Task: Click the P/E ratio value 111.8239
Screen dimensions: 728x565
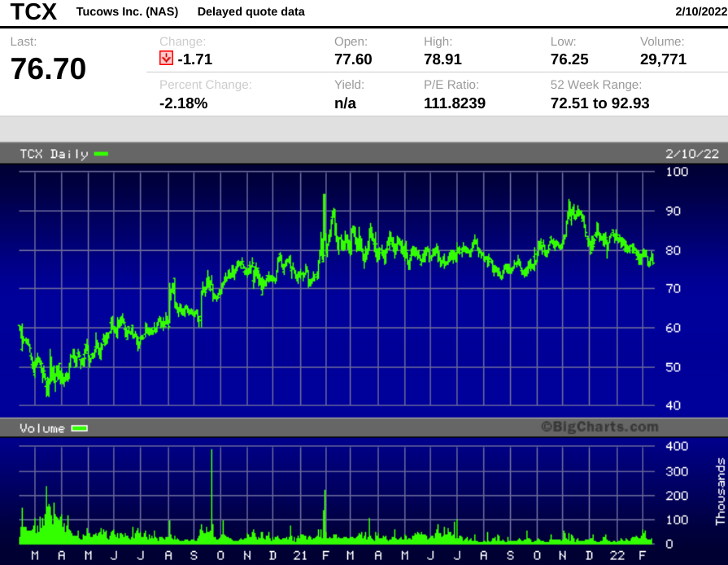Action: tap(455, 103)
